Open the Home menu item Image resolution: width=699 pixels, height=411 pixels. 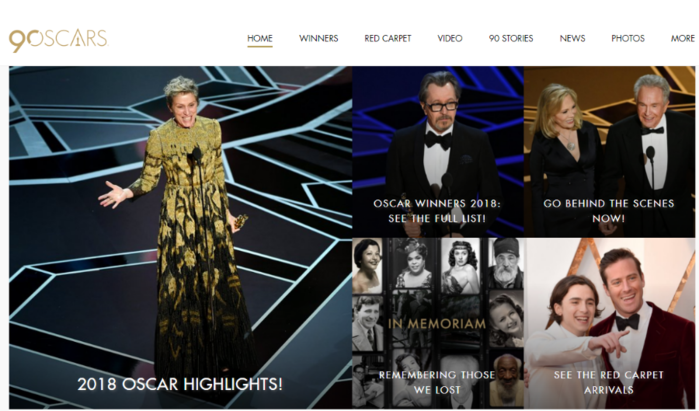click(260, 38)
